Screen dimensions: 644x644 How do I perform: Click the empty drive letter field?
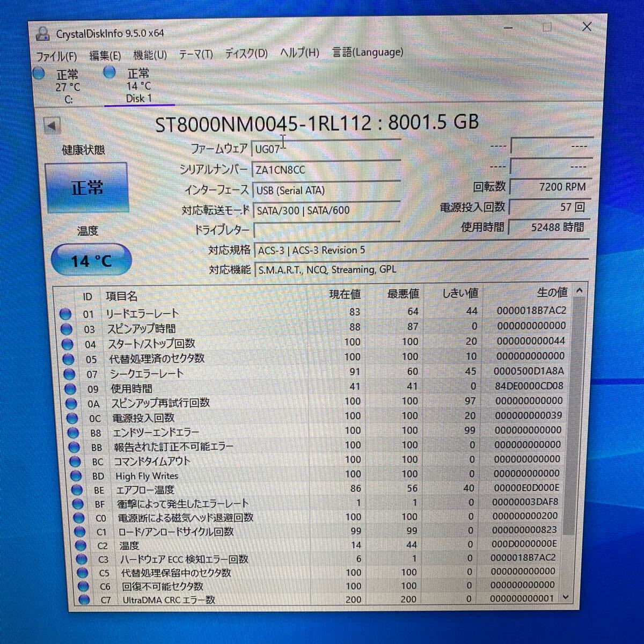(x=327, y=230)
